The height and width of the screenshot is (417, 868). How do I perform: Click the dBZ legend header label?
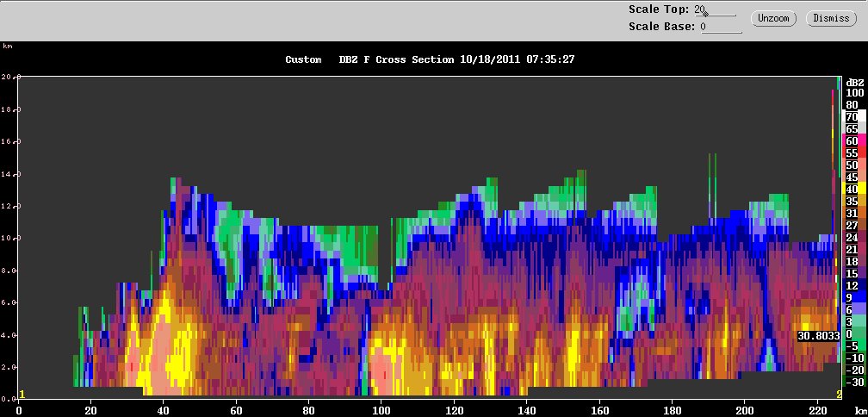pos(855,83)
